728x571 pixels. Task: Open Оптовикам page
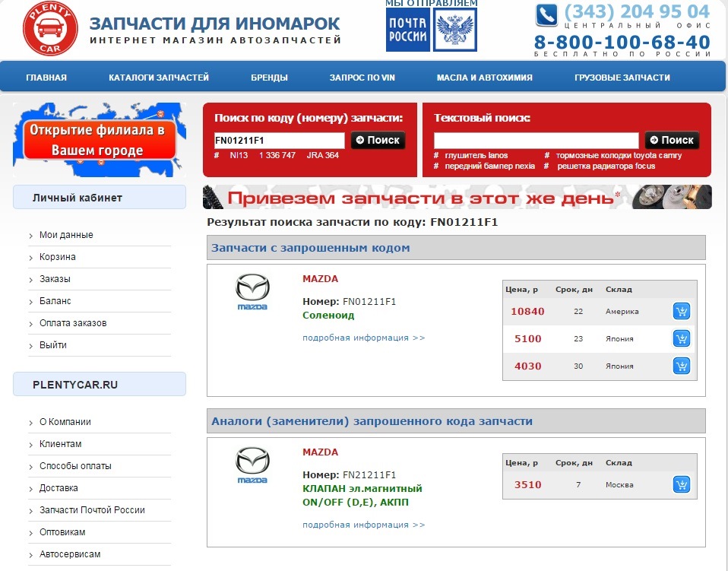[x=62, y=532]
